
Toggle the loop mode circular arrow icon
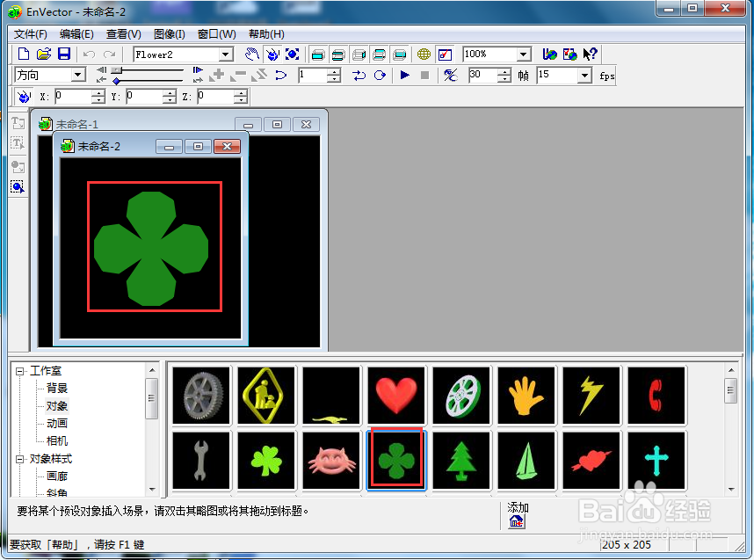(x=380, y=75)
